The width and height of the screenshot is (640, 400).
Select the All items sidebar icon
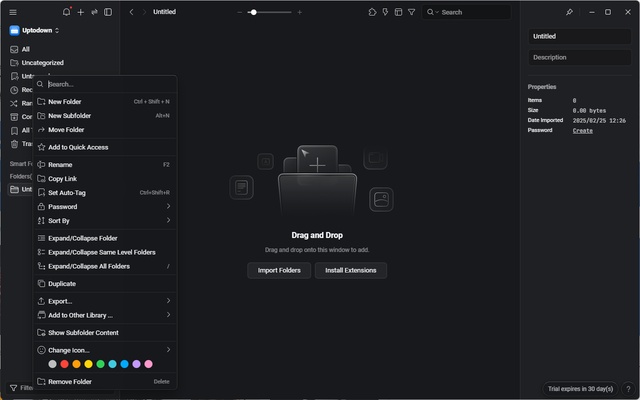pyautogui.click(x=14, y=49)
